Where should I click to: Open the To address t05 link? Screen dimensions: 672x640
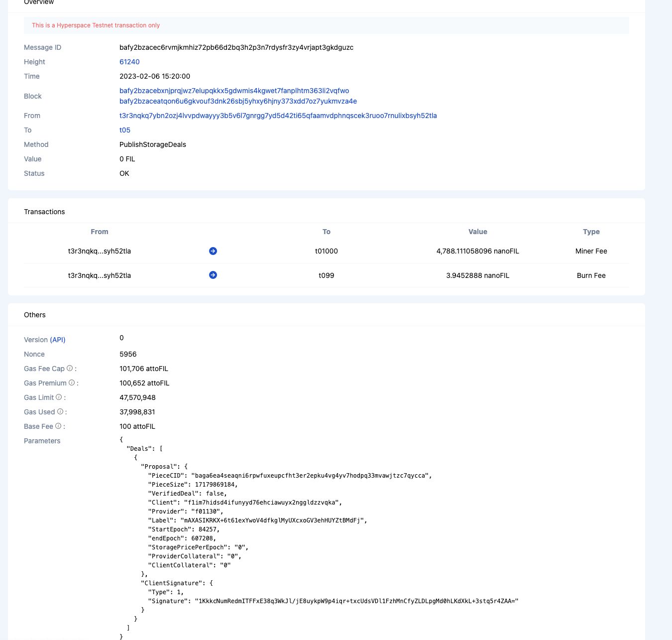pyautogui.click(x=125, y=130)
